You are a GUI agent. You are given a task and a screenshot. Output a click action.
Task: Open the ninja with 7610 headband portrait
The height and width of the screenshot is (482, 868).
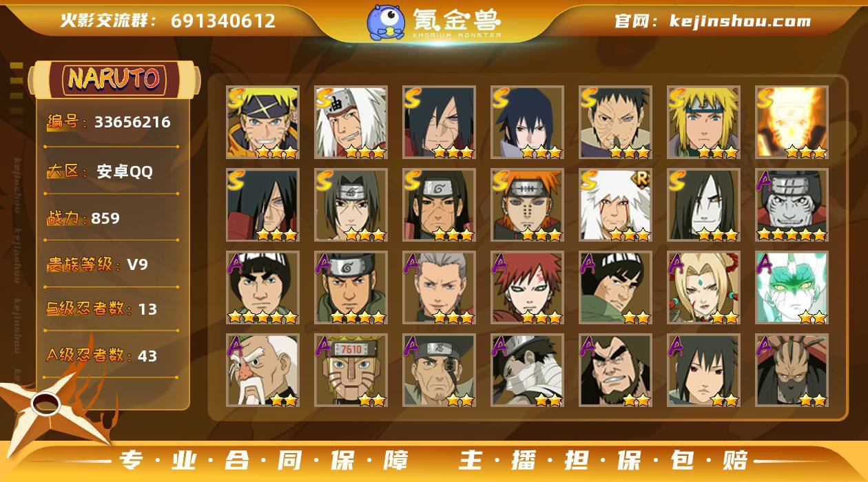351,370
